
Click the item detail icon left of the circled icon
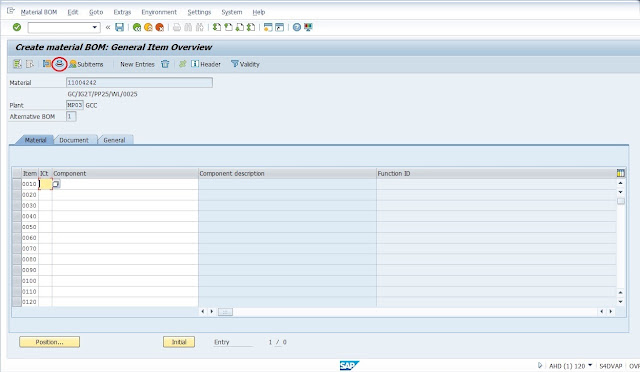click(47, 64)
